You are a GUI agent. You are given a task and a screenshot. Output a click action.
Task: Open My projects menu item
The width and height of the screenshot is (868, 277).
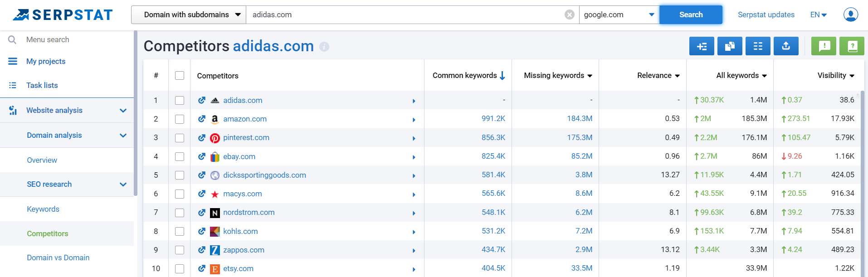click(x=46, y=61)
